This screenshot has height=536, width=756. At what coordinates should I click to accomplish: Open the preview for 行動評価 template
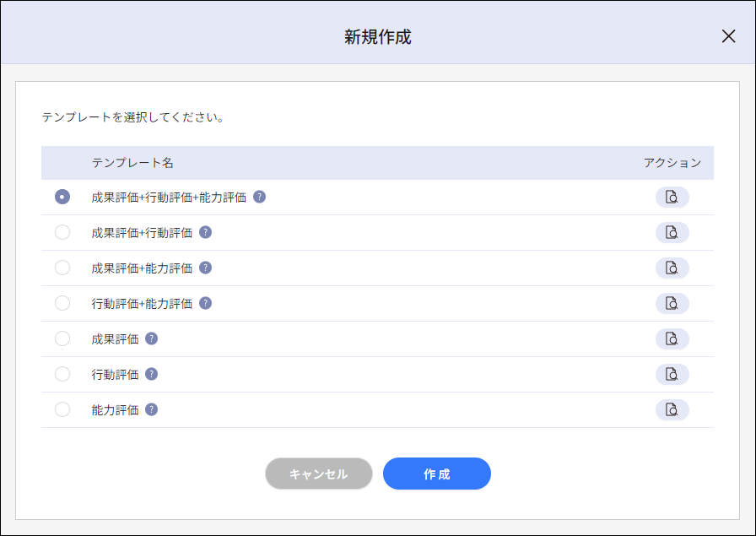[x=672, y=375]
